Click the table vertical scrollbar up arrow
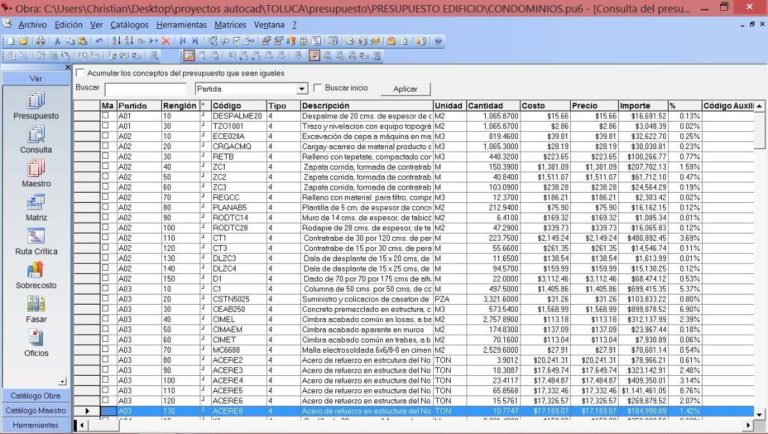This screenshot has width=768, height=434. (x=759, y=106)
